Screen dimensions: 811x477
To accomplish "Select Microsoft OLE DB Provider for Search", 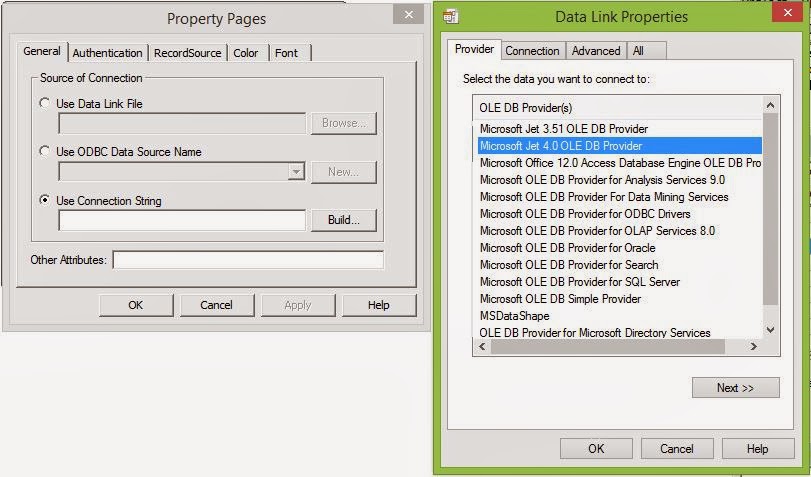I will (x=620, y=265).
